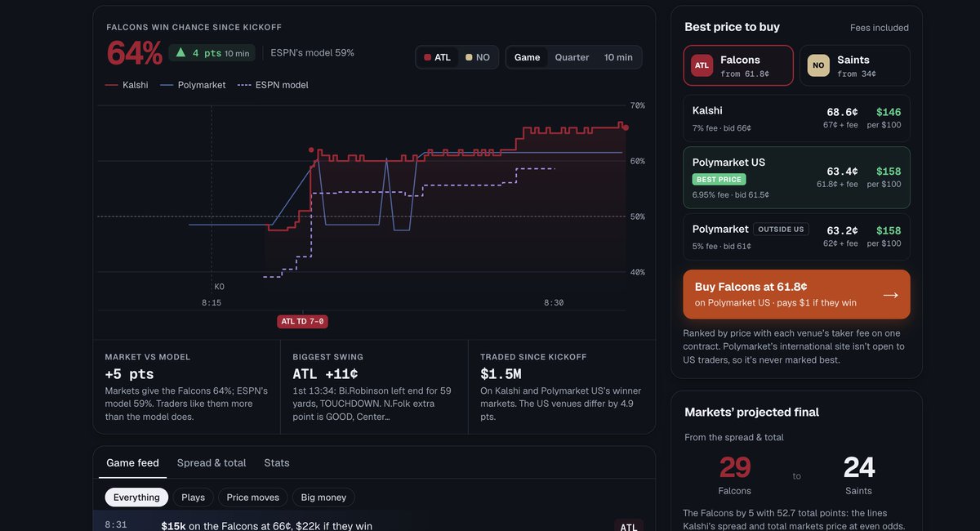This screenshot has width=980, height=531.
Task: Click the 6.95% fee bid 61.5¢ text
Action: pos(731,195)
